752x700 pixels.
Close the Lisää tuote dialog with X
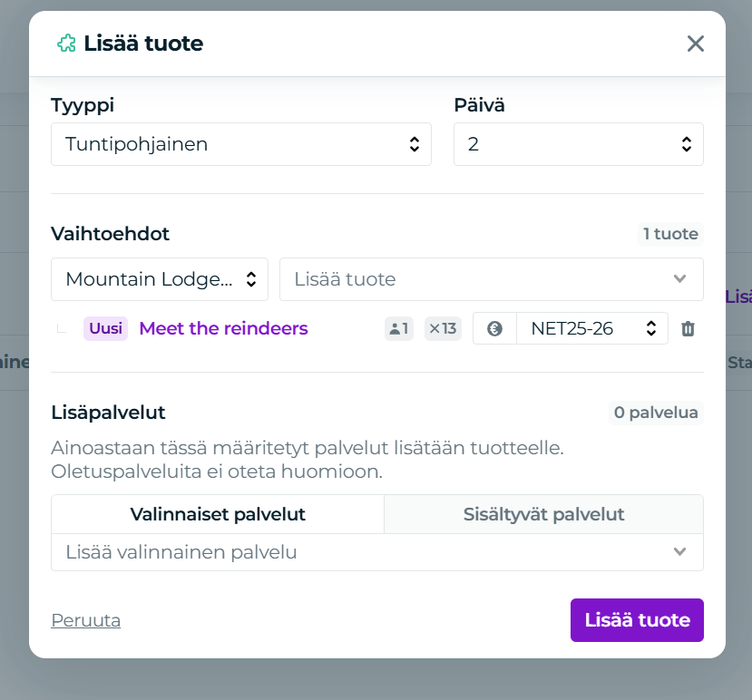pyautogui.click(x=696, y=44)
